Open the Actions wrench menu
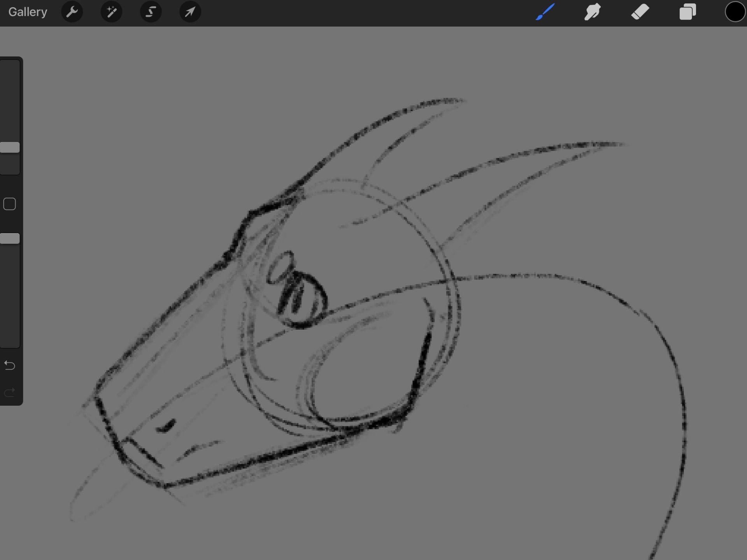The width and height of the screenshot is (747, 560). (x=72, y=12)
